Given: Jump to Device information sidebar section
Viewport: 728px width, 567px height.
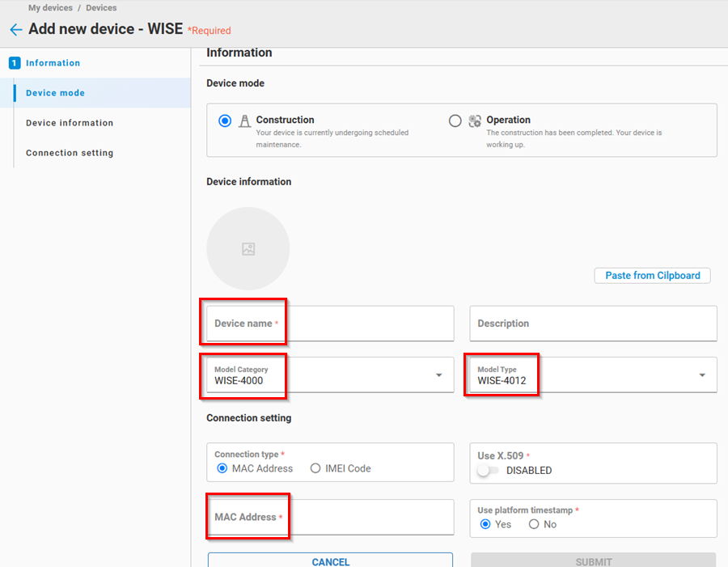Looking at the screenshot, I should pyautogui.click(x=70, y=123).
